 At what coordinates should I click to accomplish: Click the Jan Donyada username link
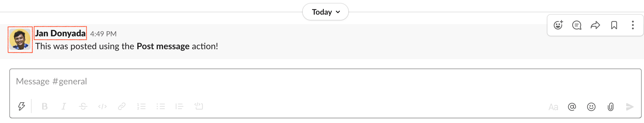click(60, 33)
